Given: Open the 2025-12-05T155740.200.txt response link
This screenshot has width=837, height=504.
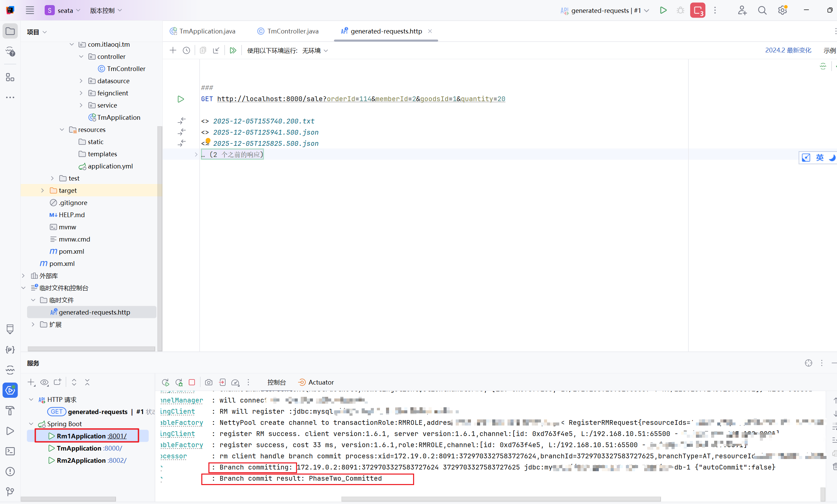Looking at the screenshot, I should pyautogui.click(x=264, y=121).
